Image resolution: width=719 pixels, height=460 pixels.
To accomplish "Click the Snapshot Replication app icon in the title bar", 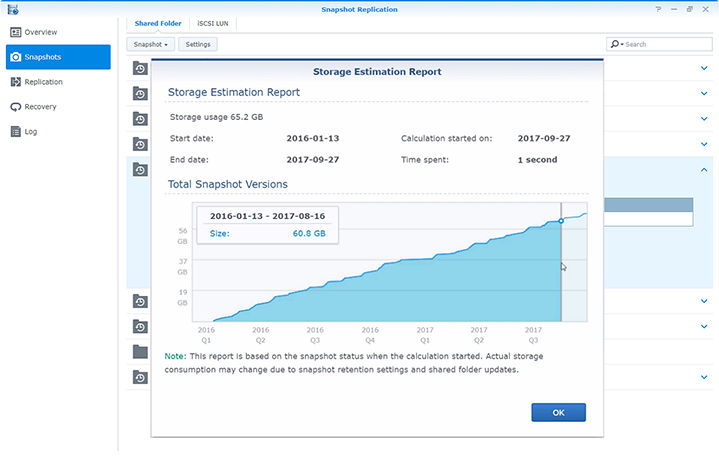I will click(x=11, y=8).
